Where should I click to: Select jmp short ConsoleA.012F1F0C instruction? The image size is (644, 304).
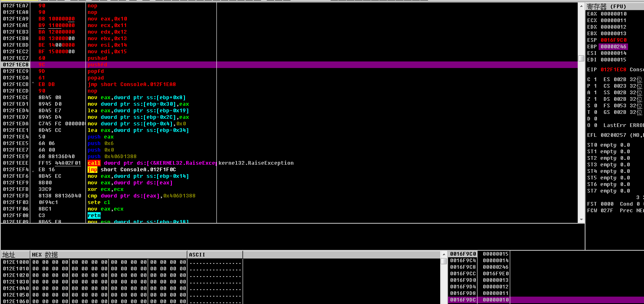click(132, 170)
